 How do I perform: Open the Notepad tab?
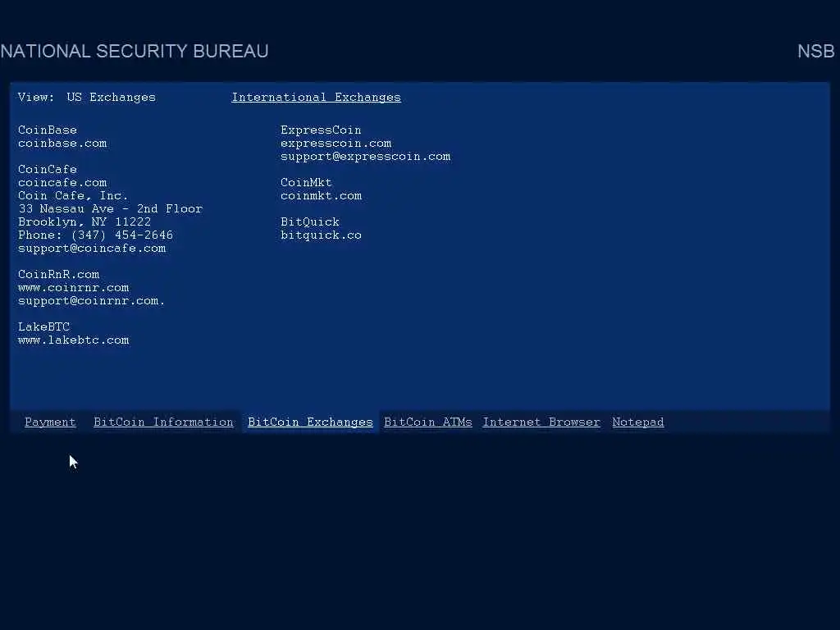pos(638,422)
